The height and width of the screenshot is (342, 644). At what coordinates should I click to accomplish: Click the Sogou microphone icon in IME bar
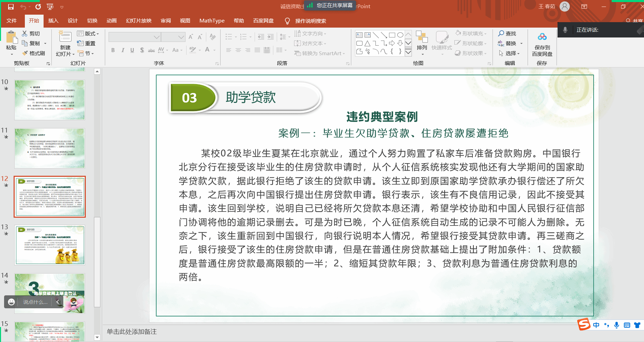click(x=616, y=325)
